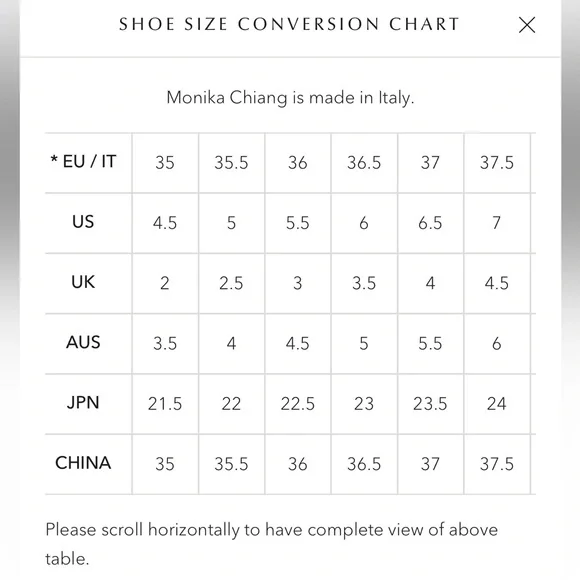Click AUS size 5.5 cell
Image resolution: width=580 pixels, height=580 pixels.
click(x=430, y=344)
